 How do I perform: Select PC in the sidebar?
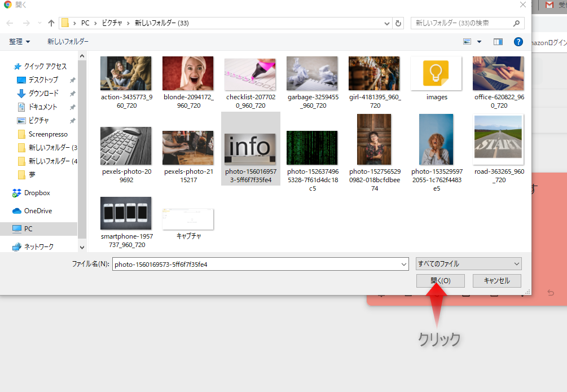coord(39,229)
